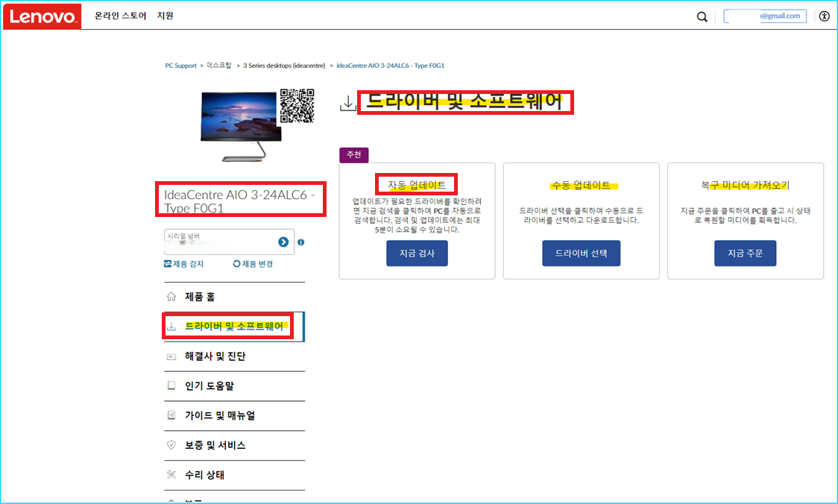Go to PC Support breadcrumb
Viewport: 838px width, 504px height.
(180, 66)
